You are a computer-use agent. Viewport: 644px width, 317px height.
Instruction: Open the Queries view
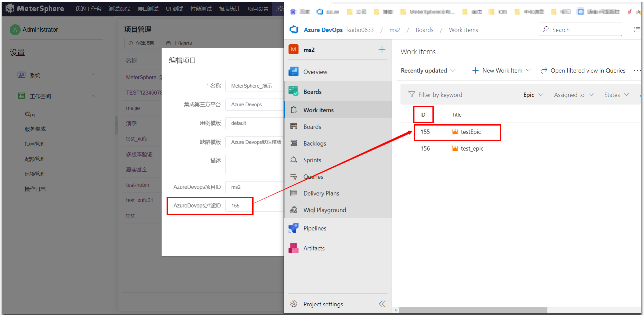click(x=313, y=176)
